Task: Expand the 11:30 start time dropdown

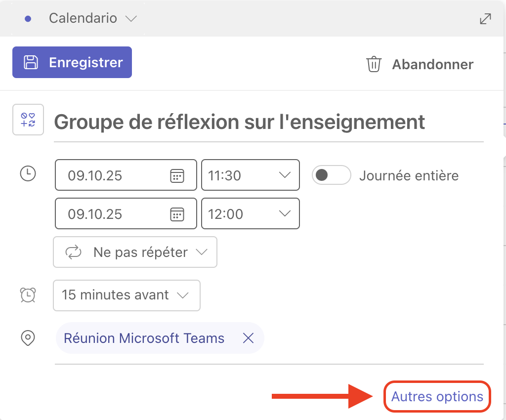Action: (x=285, y=175)
